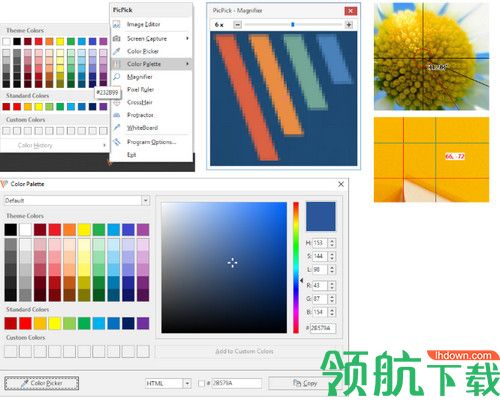Click the Copy button
Viewport: 500px width, 403px height.
pos(305,383)
